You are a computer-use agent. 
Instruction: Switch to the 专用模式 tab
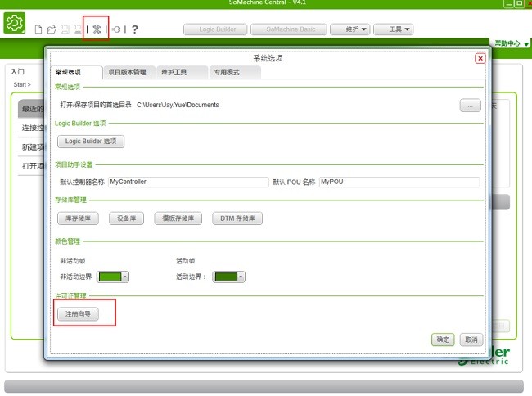[235, 72]
